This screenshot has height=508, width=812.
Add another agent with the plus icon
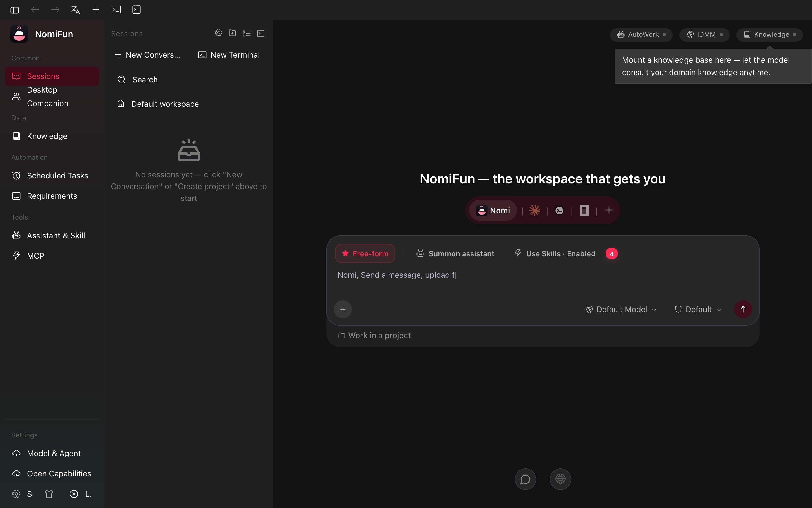click(609, 210)
